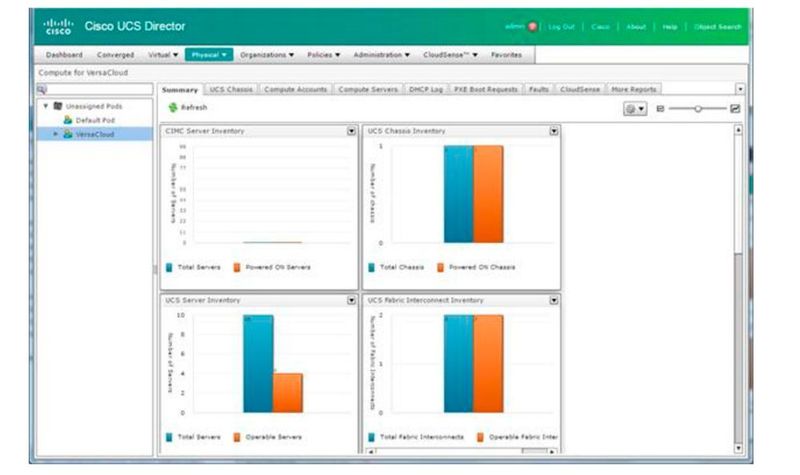Click the admin user status icon

(x=533, y=27)
